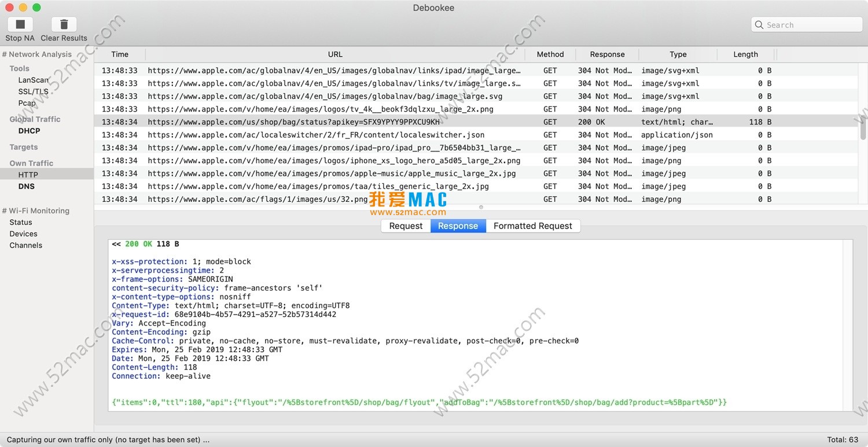The width and height of the screenshot is (868, 447).
Task: Click the Stop NA toolbar icon
Action: 20,24
